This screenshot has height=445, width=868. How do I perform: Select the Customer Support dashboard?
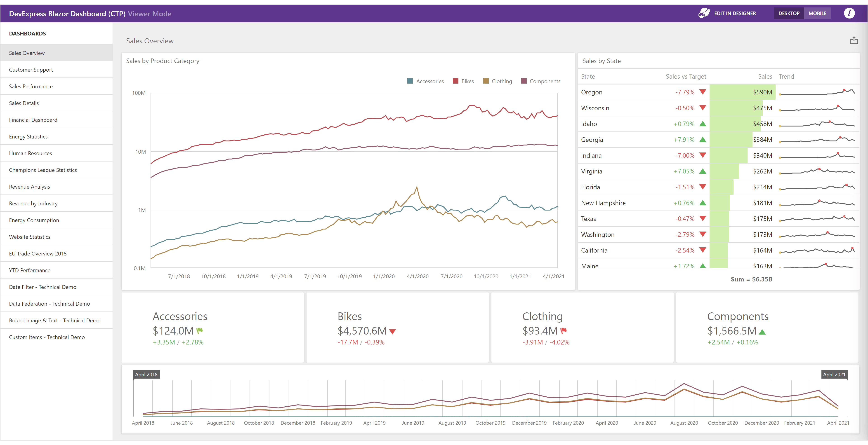coord(31,70)
